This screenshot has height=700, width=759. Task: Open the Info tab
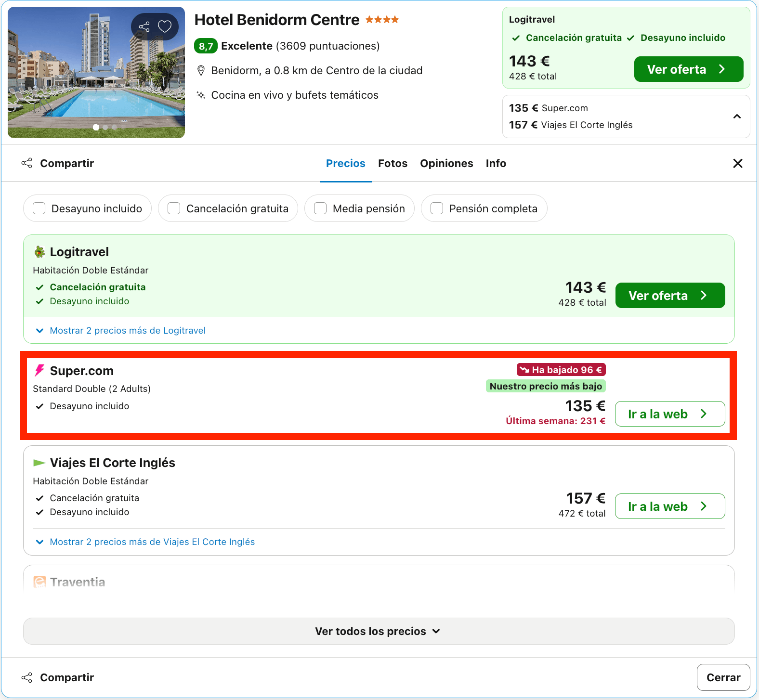coord(496,163)
